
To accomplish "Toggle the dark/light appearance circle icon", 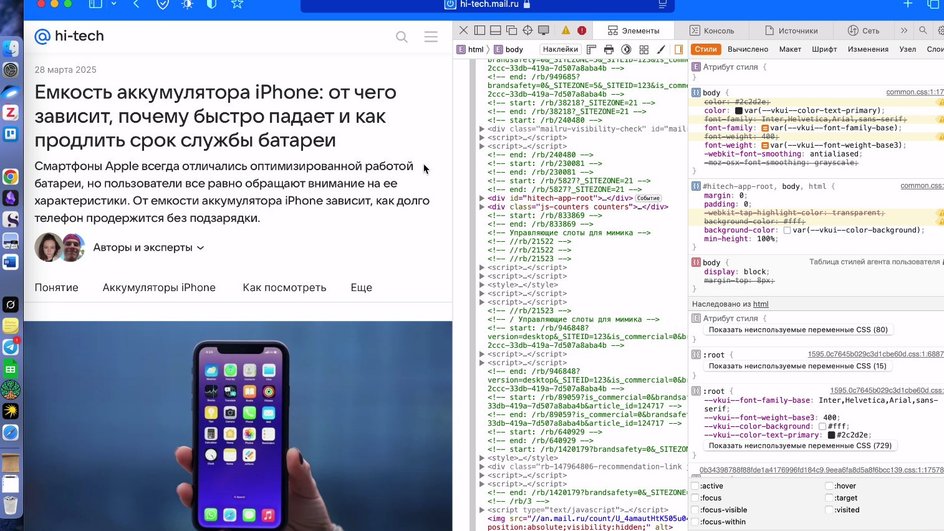I will click(x=626, y=49).
